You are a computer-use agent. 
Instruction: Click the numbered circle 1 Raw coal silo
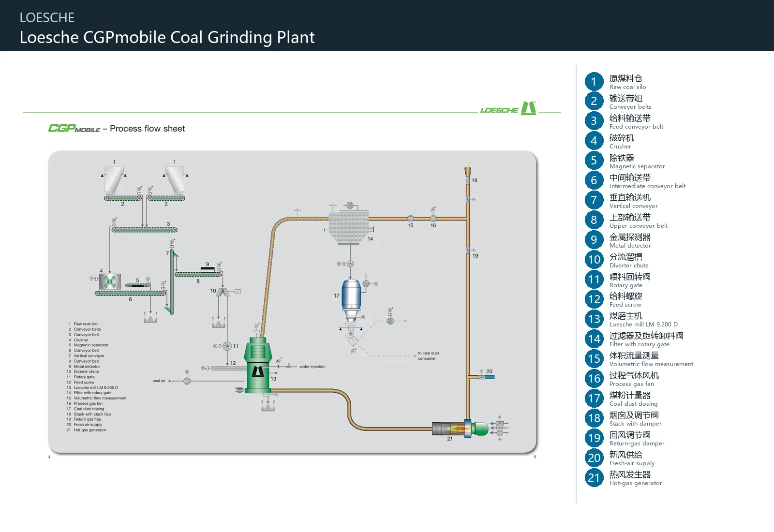coord(594,82)
